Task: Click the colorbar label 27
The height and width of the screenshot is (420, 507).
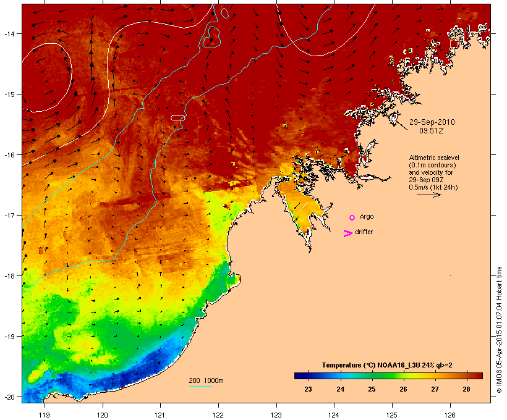Action: click(x=435, y=389)
